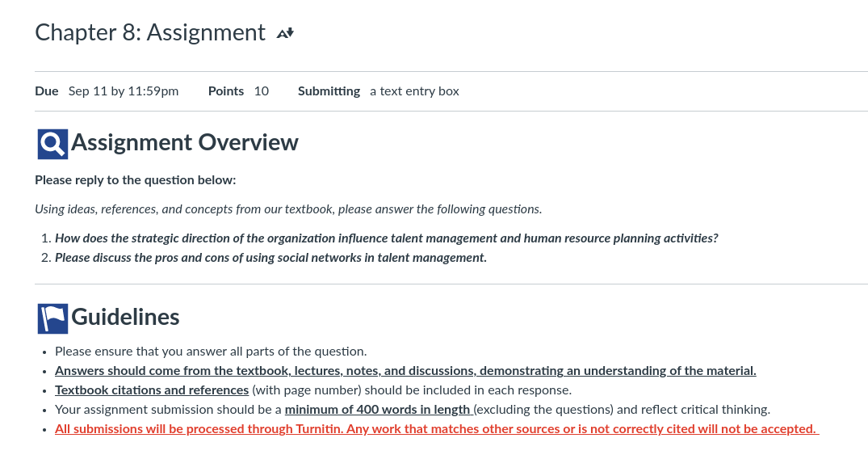This screenshot has height=455, width=868.
Task: Open the Immersive Reader icon beside title
Action: (x=285, y=33)
